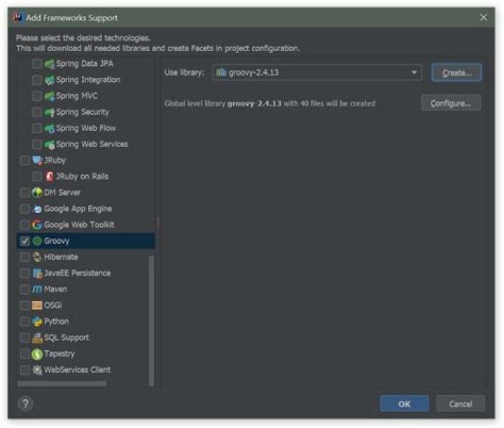This screenshot has height=428, width=504.
Task: Select the Spring Data JPA label
Action: pos(85,64)
